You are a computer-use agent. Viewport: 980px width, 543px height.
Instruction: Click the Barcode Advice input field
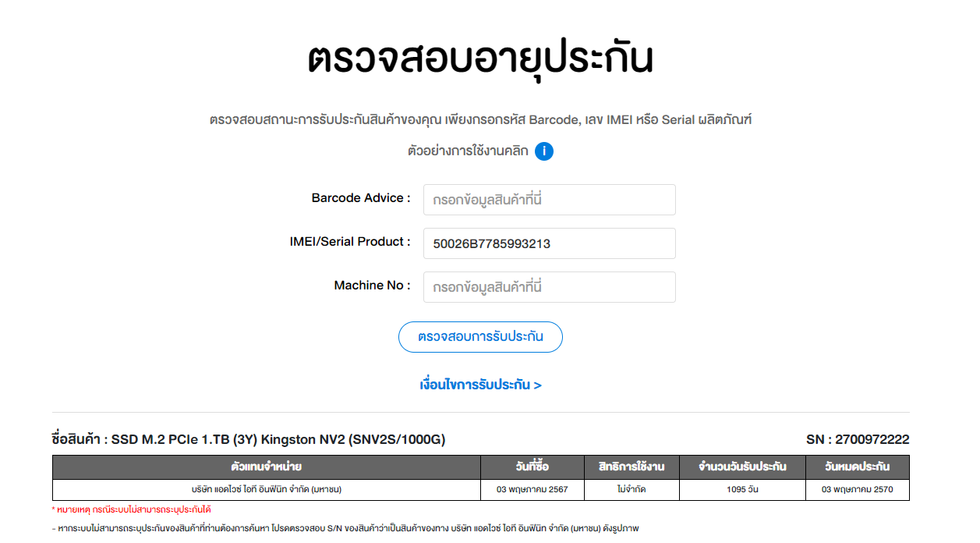tap(549, 200)
